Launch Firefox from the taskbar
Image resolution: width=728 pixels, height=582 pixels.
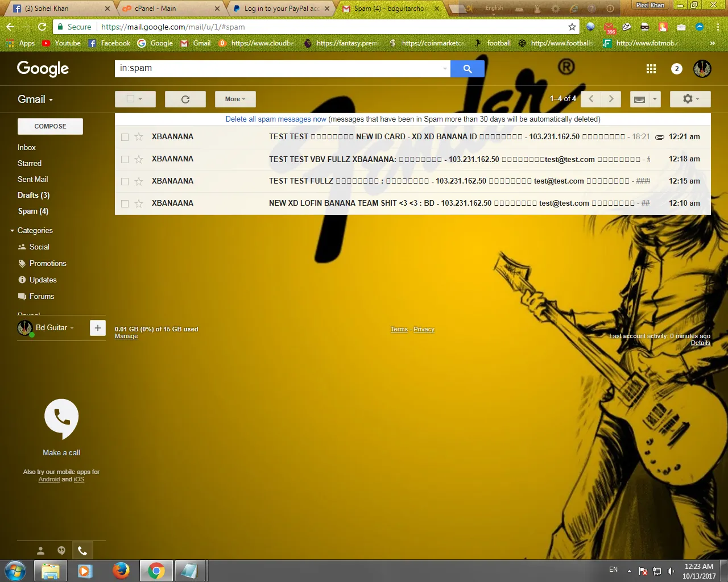click(x=121, y=571)
